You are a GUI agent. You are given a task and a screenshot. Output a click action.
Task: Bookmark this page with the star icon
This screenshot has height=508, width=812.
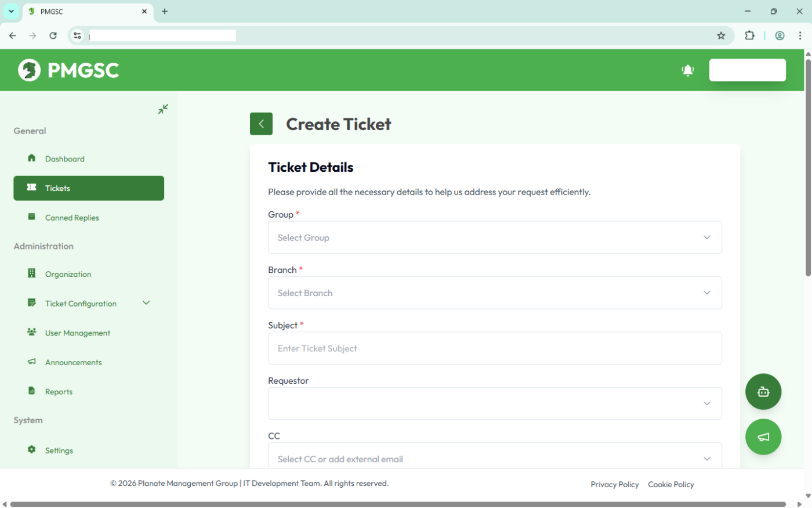pyautogui.click(x=721, y=35)
